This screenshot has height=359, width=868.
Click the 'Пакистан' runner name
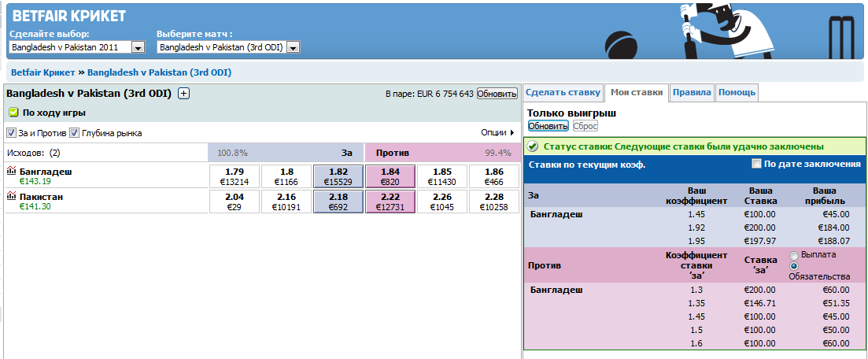coord(41,197)
